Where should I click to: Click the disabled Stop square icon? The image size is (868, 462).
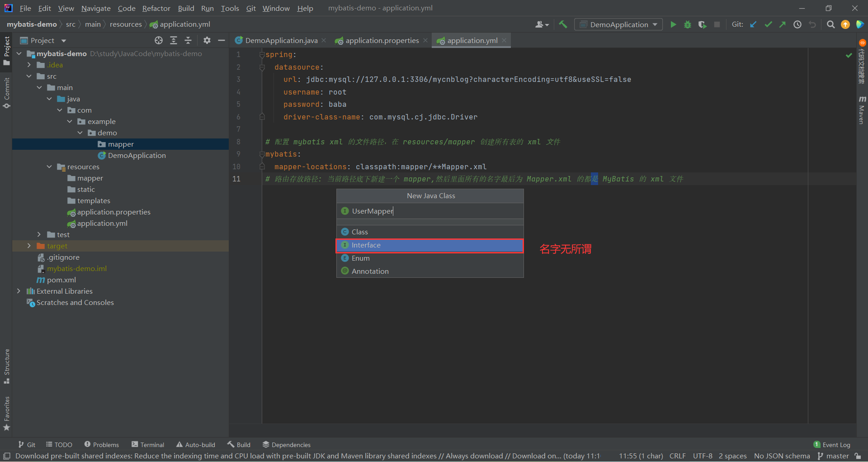tap(717, 24)
